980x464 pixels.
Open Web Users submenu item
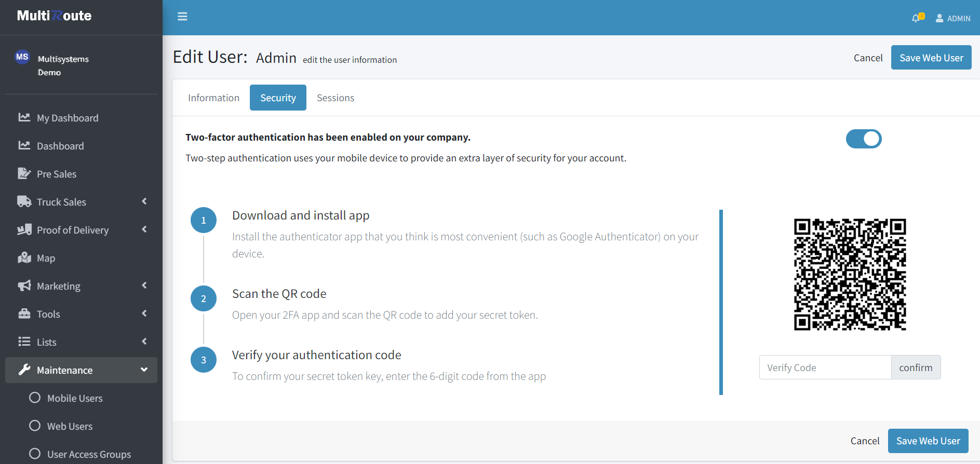coord(81,426)
